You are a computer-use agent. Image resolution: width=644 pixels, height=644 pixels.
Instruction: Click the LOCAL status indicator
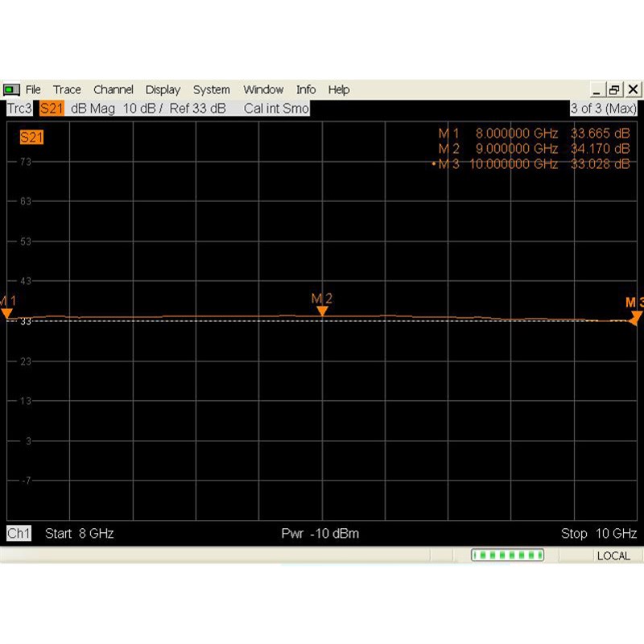coord(613,555)
